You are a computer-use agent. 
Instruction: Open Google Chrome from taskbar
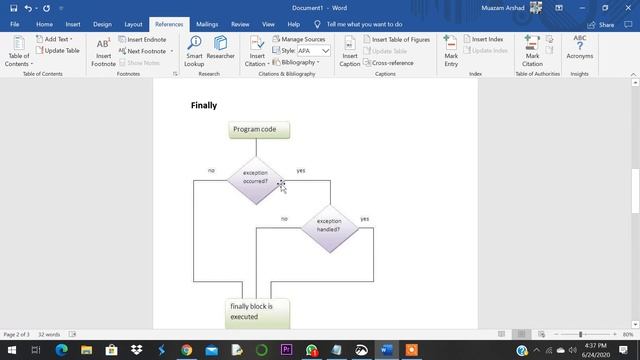click(x=187, y=350)
